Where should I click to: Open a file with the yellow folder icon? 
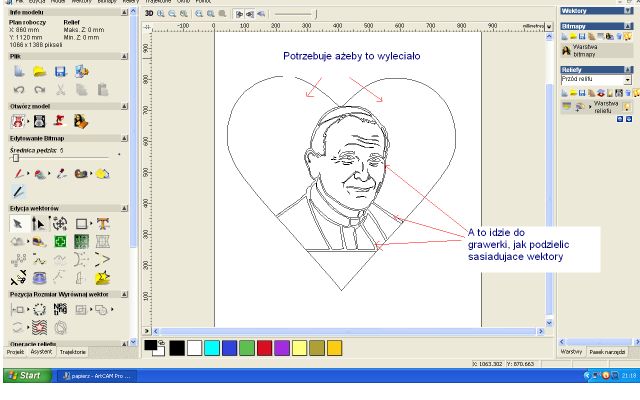[40, 72]
